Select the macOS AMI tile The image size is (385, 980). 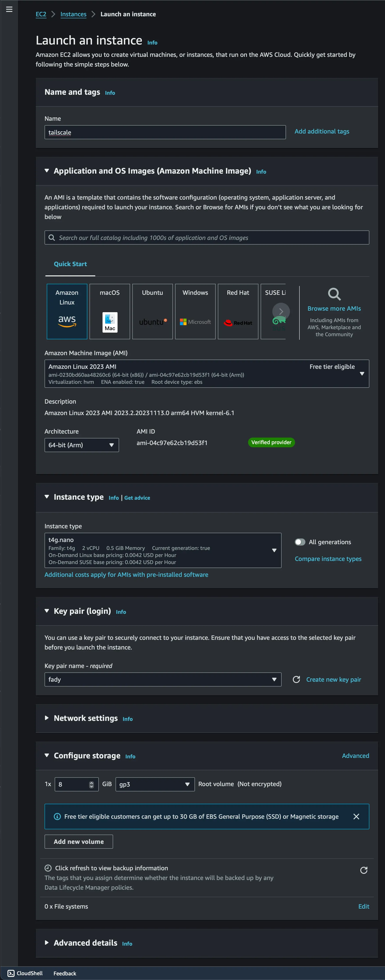tap(110, 311)
